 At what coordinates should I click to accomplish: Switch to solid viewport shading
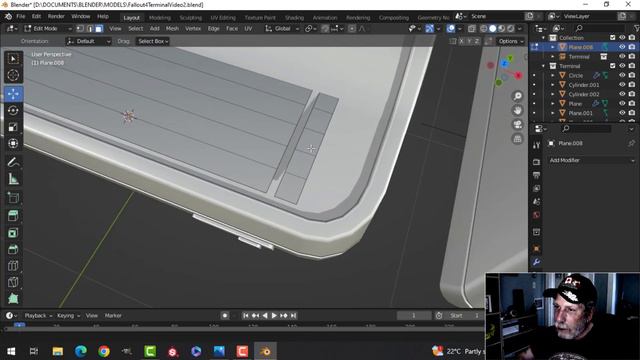point(493,29)
